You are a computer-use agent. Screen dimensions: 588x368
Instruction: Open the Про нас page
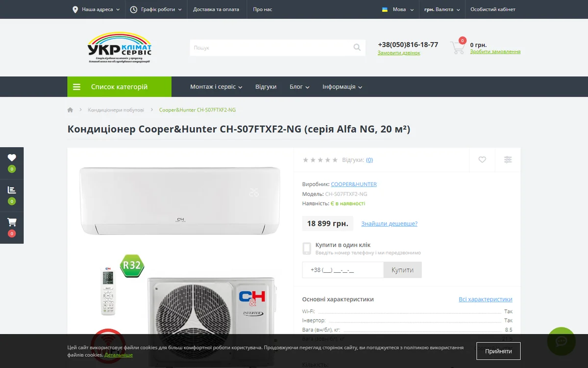pos(263,9)
